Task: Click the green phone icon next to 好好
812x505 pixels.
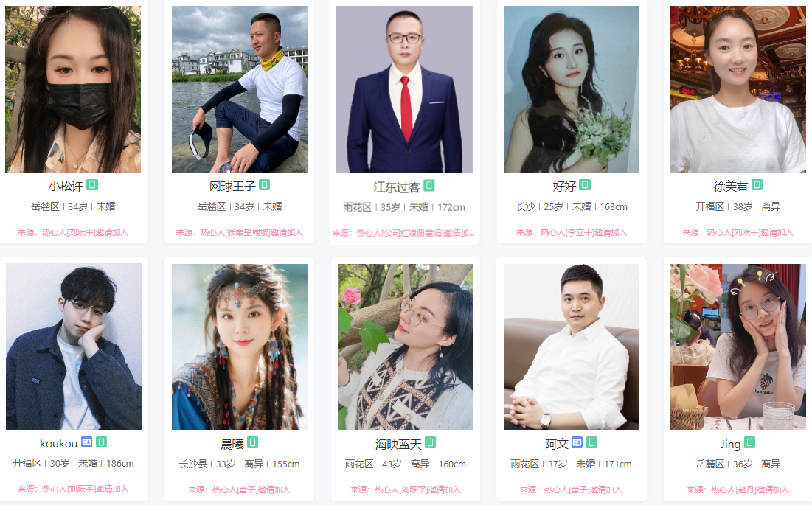Action: tap(585, 185)
